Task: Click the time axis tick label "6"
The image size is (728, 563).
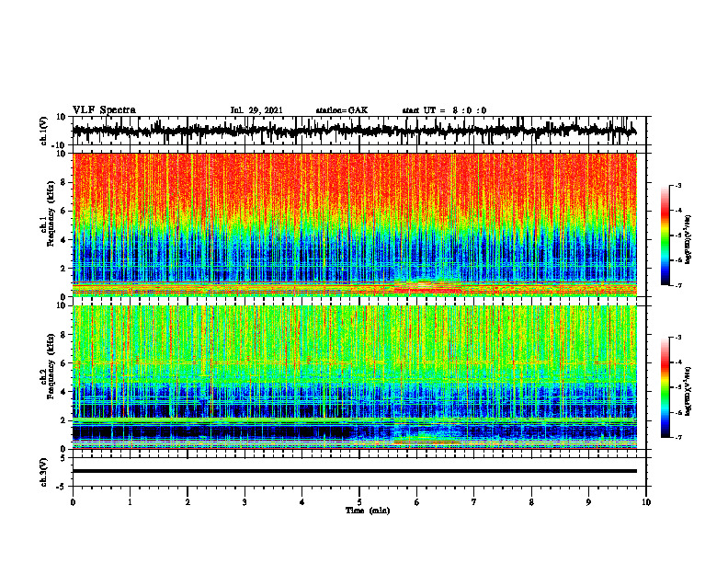Action: tap(417, 502)
